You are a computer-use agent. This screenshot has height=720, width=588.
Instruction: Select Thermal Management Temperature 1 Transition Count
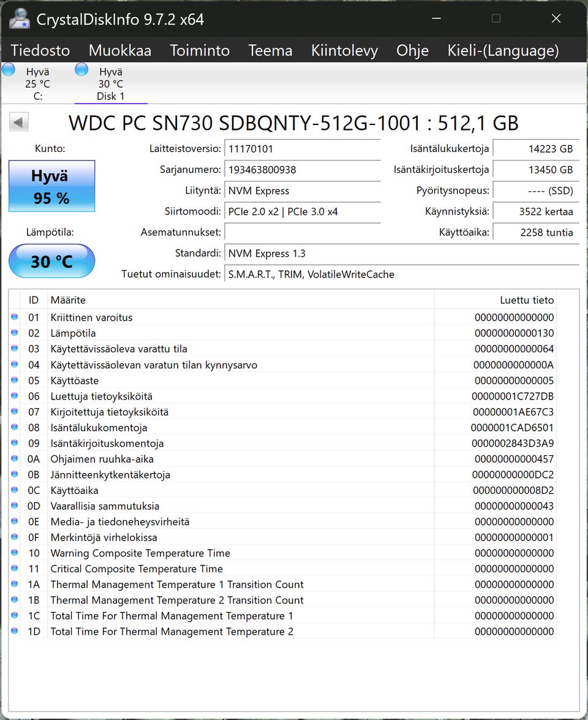177,584
